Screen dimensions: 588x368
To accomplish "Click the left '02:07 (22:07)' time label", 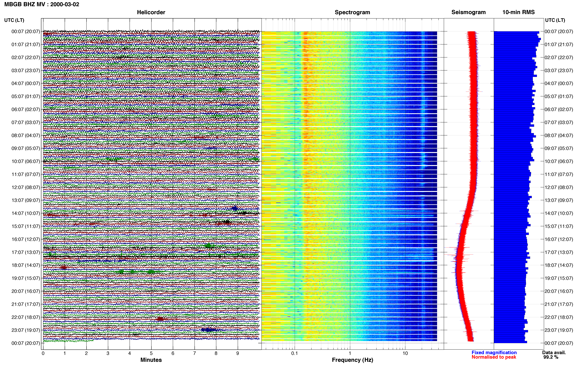I will pos(26,57).
